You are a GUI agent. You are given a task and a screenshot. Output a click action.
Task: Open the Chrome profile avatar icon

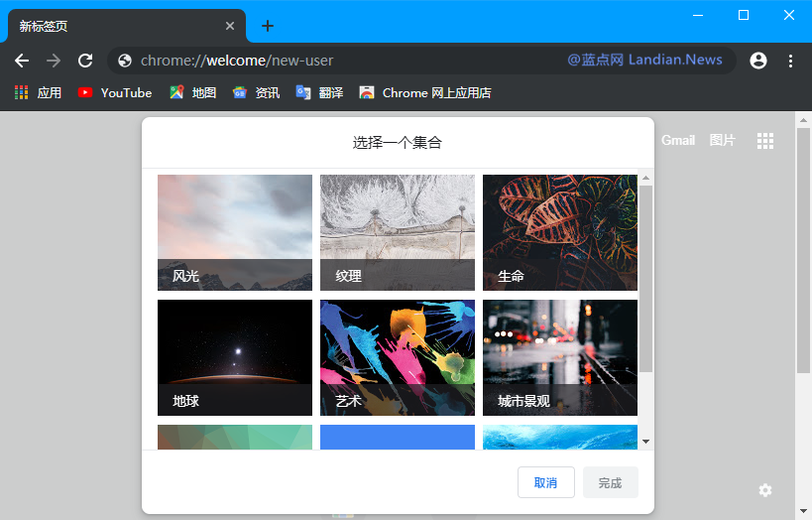(758, 61)
